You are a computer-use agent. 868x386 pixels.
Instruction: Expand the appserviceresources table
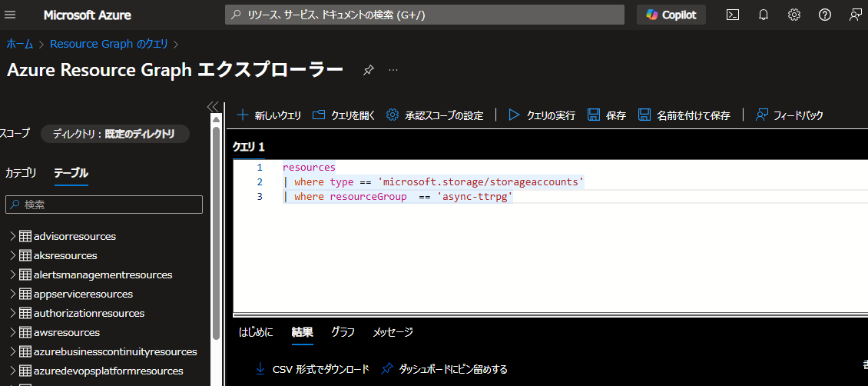tap(13, 294)
